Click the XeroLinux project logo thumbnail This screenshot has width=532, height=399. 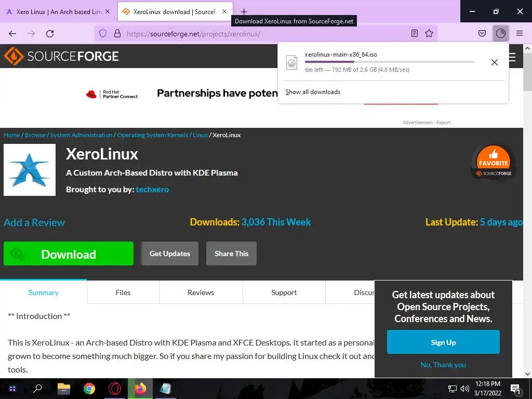tap(30, 170)
